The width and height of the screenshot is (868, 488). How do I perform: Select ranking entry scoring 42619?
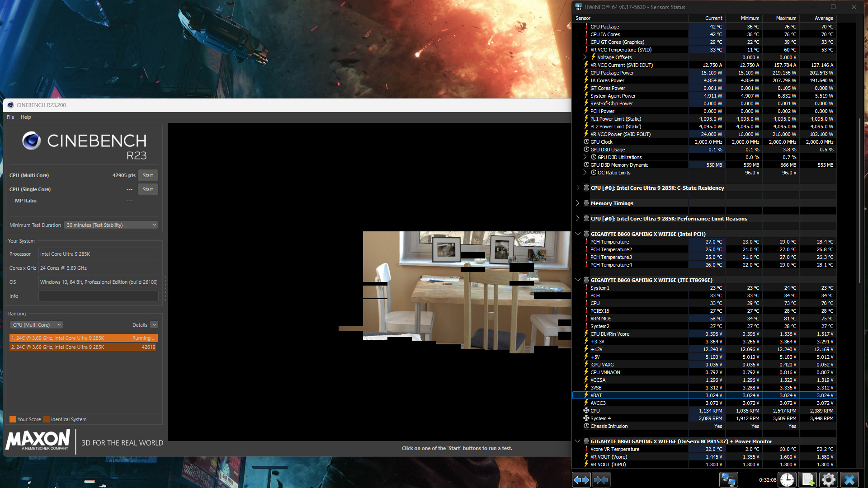click(83, 347)
